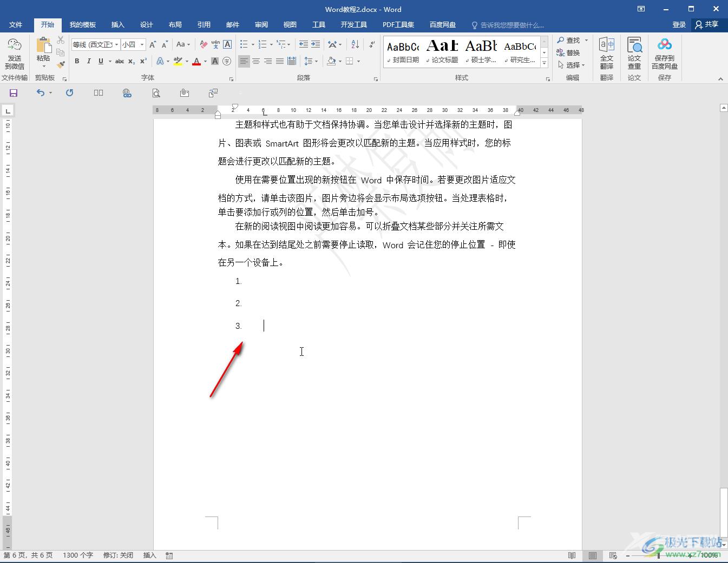Toggle show/hide paragraph marks
This screenshot has height=563, width=728.
point(372,44)
